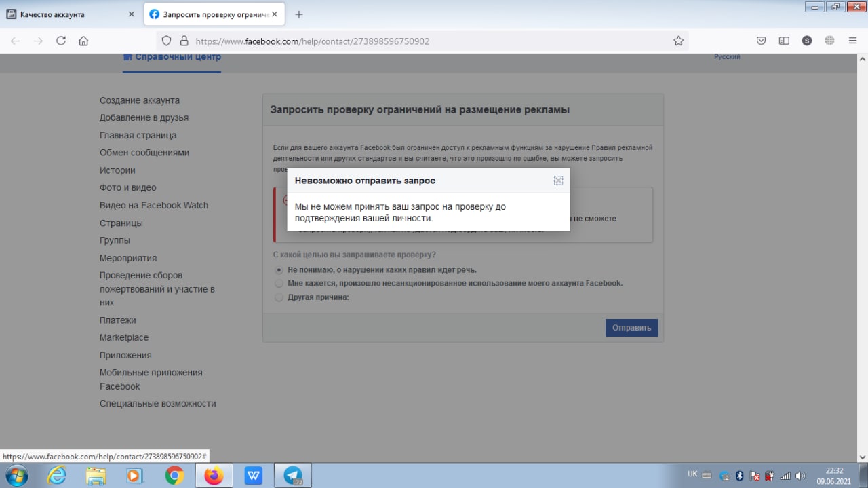
Task: Open the Firefox account S avatar
Action: coord(806,41)
